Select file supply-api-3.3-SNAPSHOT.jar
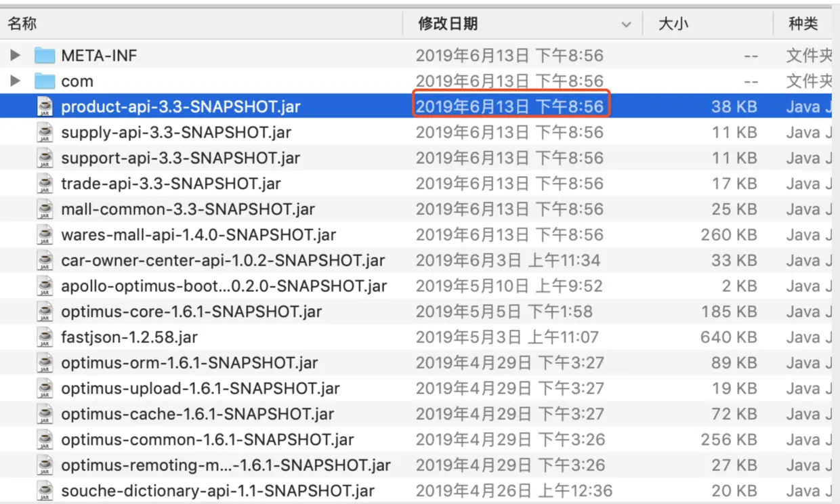 176,132
